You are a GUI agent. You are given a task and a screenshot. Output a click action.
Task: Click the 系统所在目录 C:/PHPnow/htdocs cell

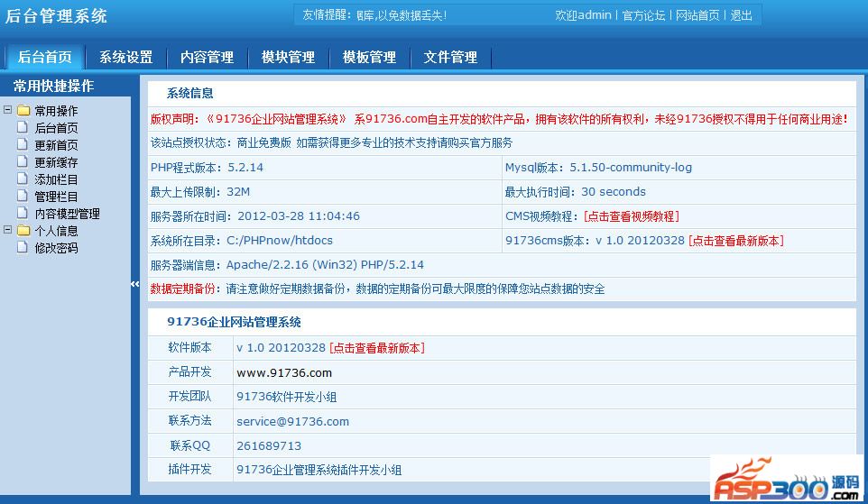pyautogui.click(x=325, y=240)
